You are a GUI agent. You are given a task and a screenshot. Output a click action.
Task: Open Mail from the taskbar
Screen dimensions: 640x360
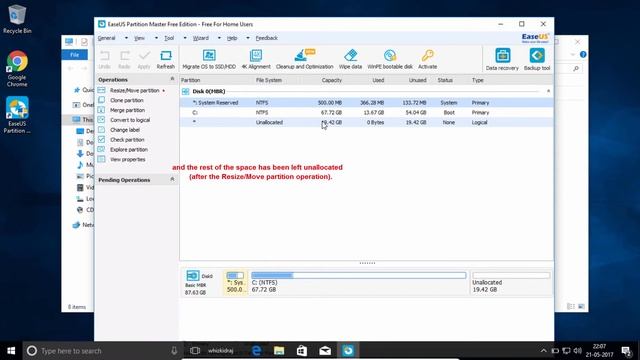(325, 351)
